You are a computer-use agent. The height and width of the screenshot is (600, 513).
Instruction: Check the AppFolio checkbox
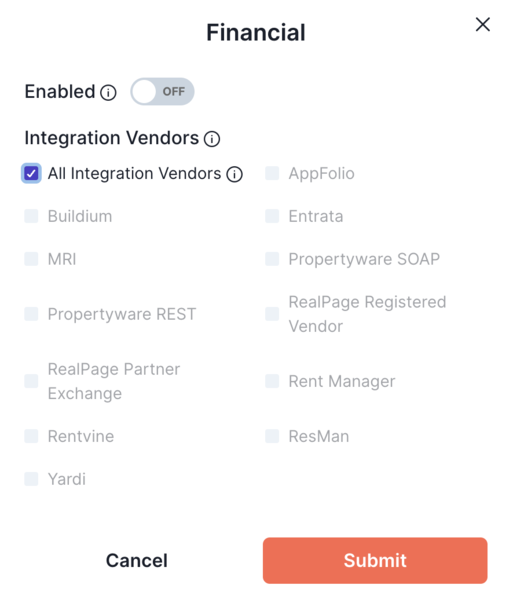coord(272,173)
